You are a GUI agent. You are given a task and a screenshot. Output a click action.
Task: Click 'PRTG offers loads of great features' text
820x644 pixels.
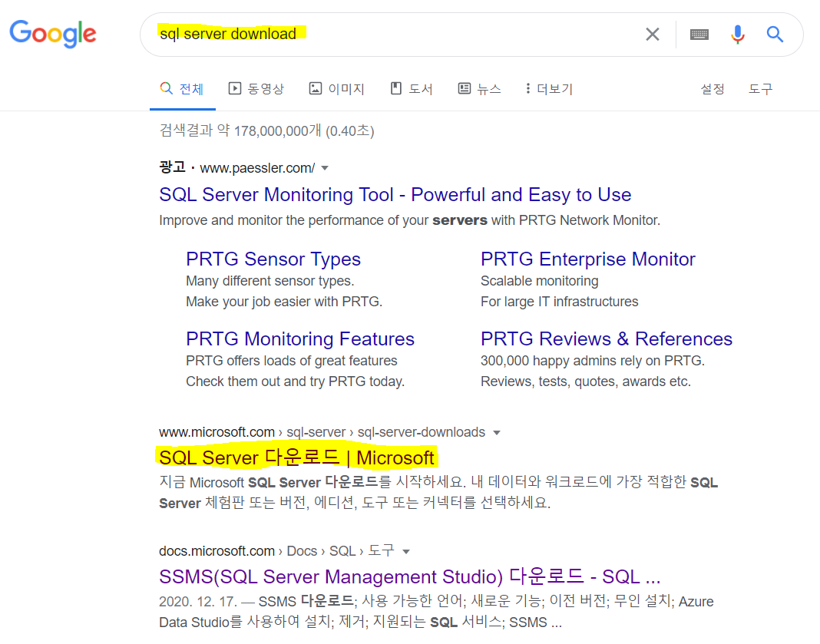coord(291,361)
